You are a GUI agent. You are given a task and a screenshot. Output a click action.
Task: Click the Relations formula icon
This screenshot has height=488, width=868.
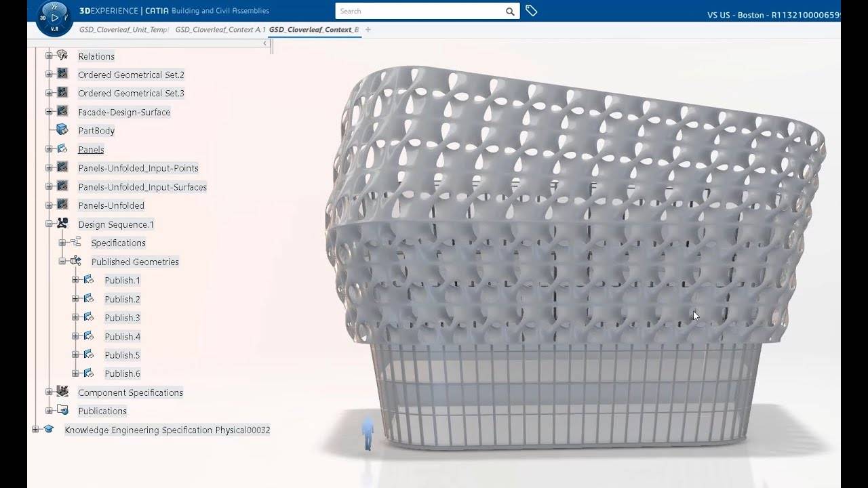62,56
